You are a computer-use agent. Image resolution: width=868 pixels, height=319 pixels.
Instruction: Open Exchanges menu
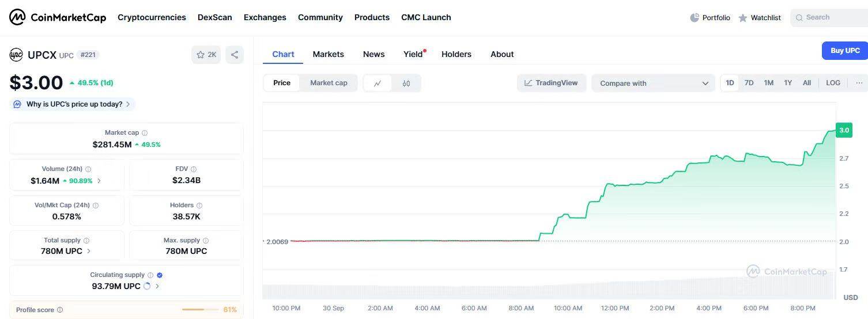point(265,17)
